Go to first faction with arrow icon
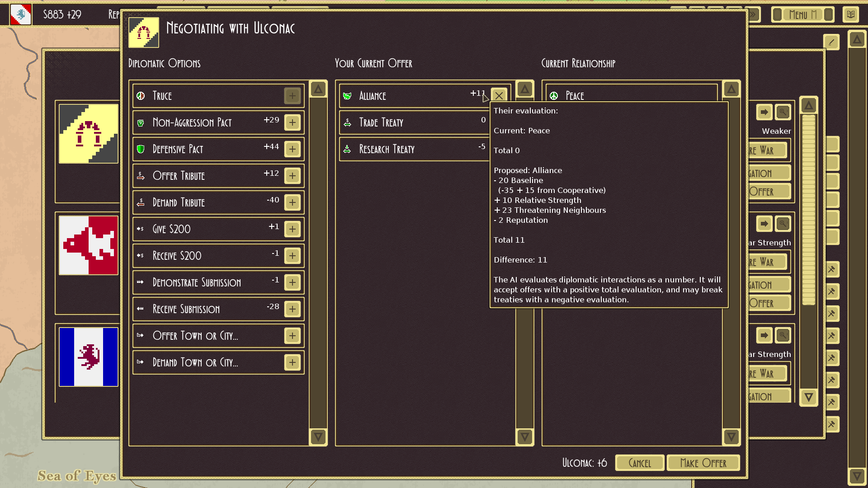 (764, 112)
